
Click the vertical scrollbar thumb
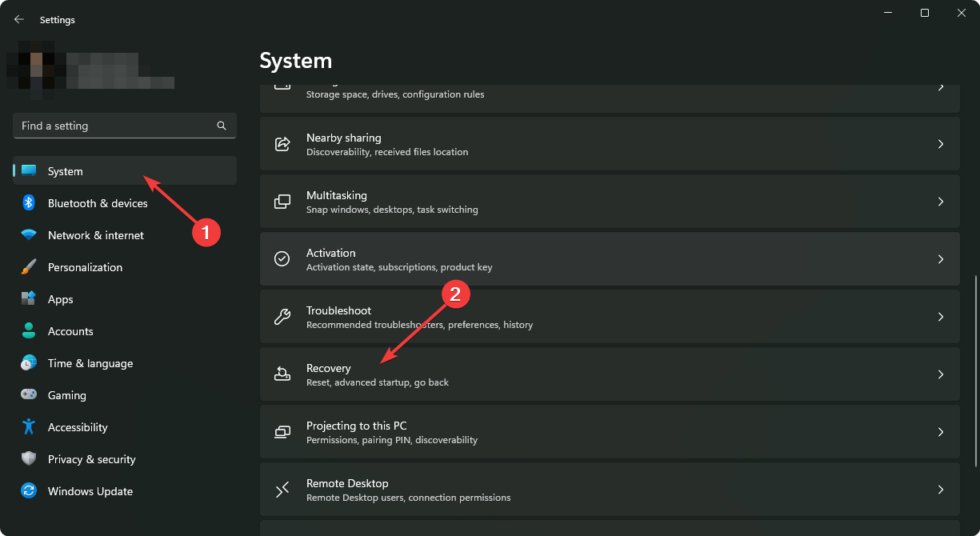point(974,372)
